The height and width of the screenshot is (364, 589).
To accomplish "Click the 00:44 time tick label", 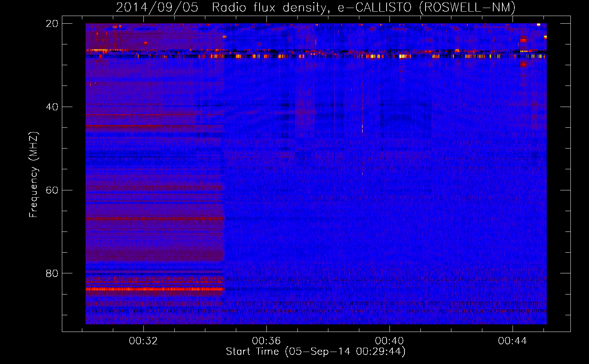I will 513,341.
